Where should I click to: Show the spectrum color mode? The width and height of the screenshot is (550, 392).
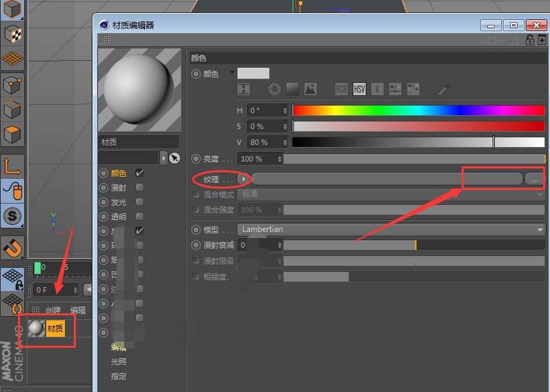click(x=293, y=89)
